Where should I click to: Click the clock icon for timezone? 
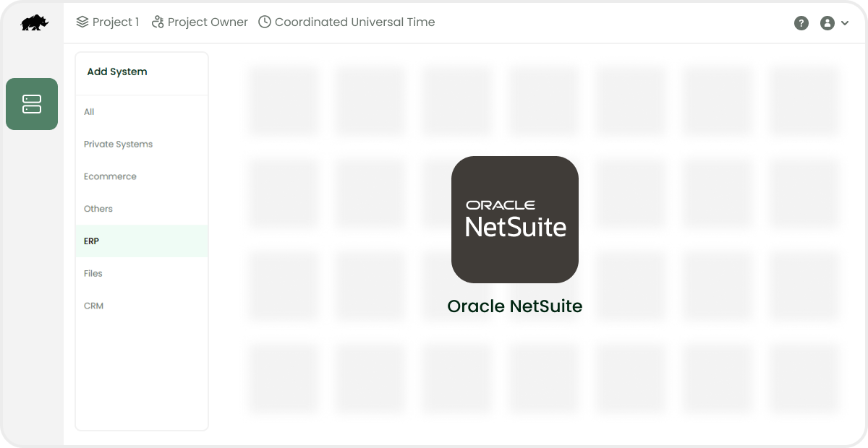click(x=265, y=22)
